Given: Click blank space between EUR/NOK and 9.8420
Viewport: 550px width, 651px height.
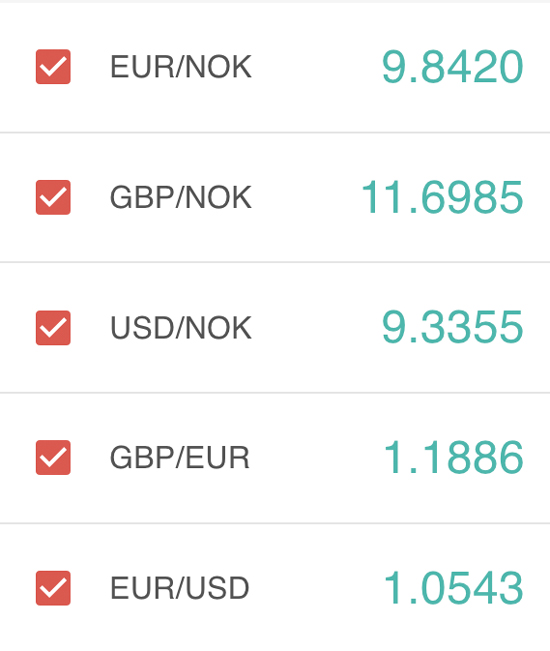Looking at the screenshot, I should click(x=317, y=67).
